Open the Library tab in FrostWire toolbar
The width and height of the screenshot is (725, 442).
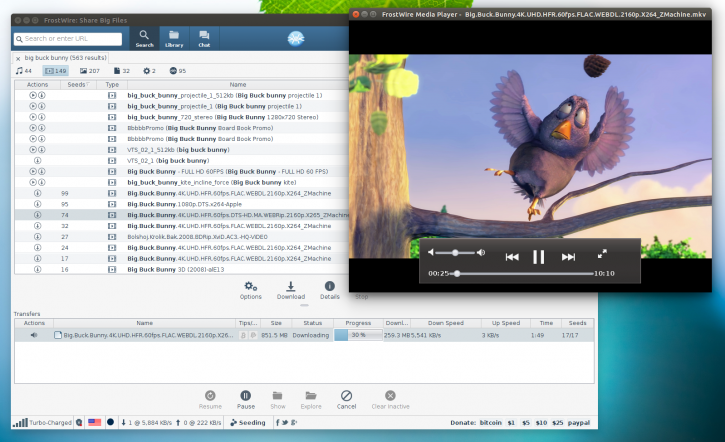pyautogui.click(x=174, y=39)
